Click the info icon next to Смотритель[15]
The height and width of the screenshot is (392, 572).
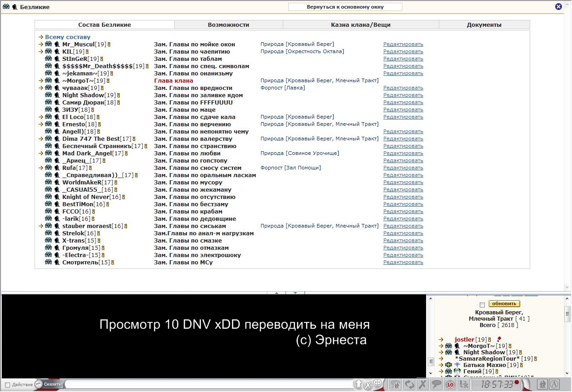coord(112,263)
